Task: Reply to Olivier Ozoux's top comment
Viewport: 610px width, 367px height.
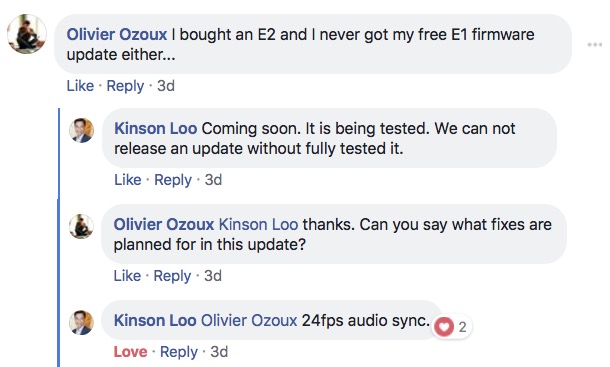Action: 125,86
